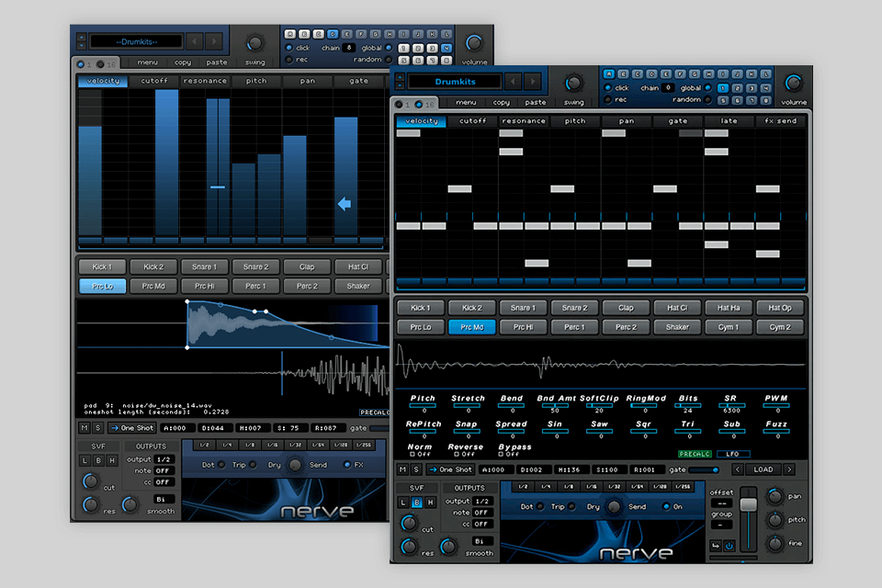This screenshot has width=882, height=588.
Task: Click the swing knob in back window
Action: (x=254, y=43)
